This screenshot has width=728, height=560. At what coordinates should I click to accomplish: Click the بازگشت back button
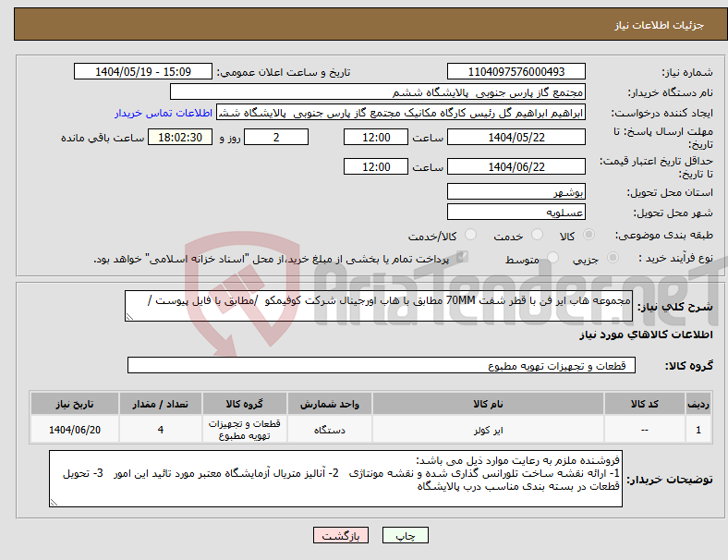click(341, 535)
